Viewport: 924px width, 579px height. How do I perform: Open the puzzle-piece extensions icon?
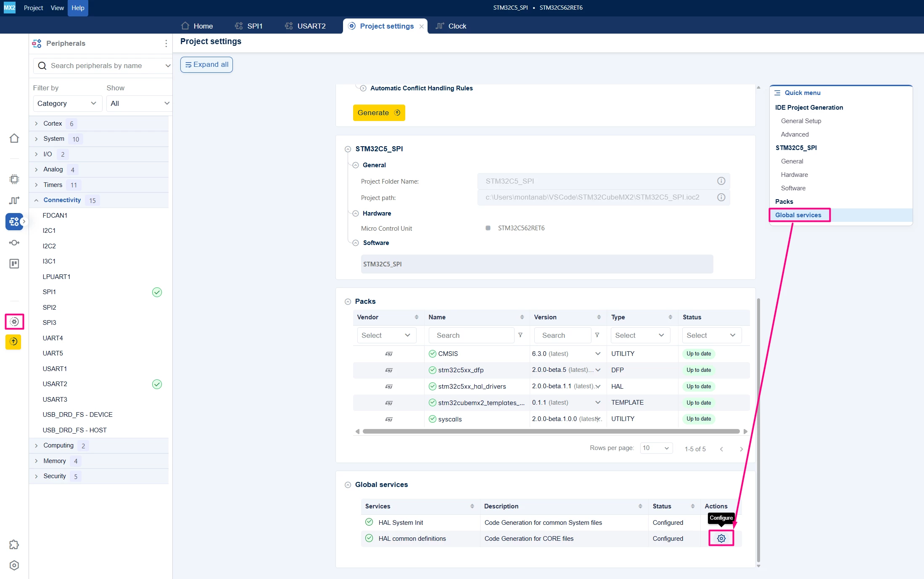(14, 545)
